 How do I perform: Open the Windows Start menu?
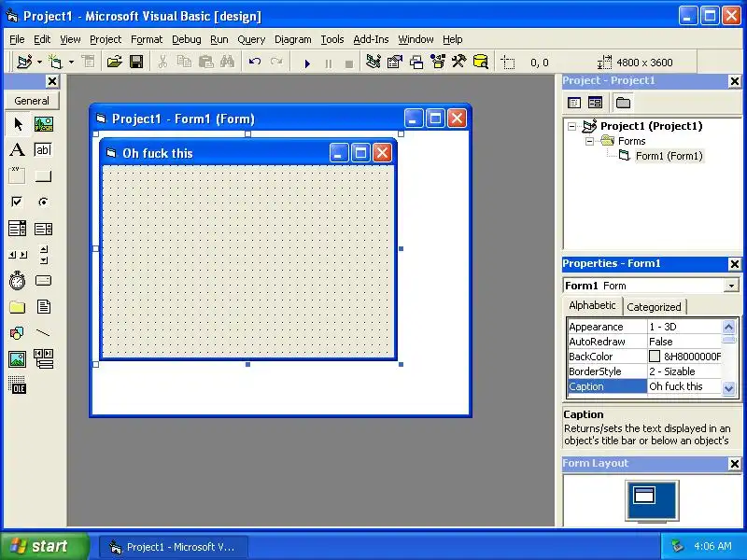pyautogui.click(x=44, y=546)
